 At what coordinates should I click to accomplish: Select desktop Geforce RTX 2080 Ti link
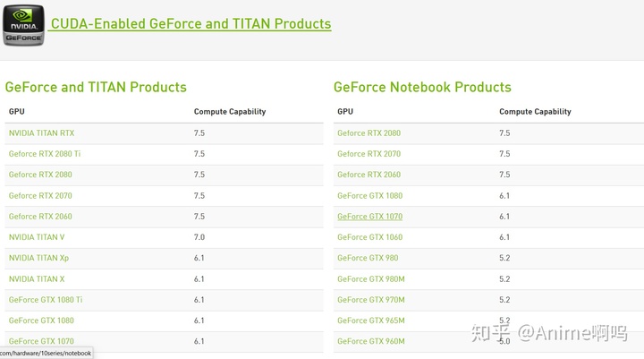pyautogui.click(x=45, y=154)
